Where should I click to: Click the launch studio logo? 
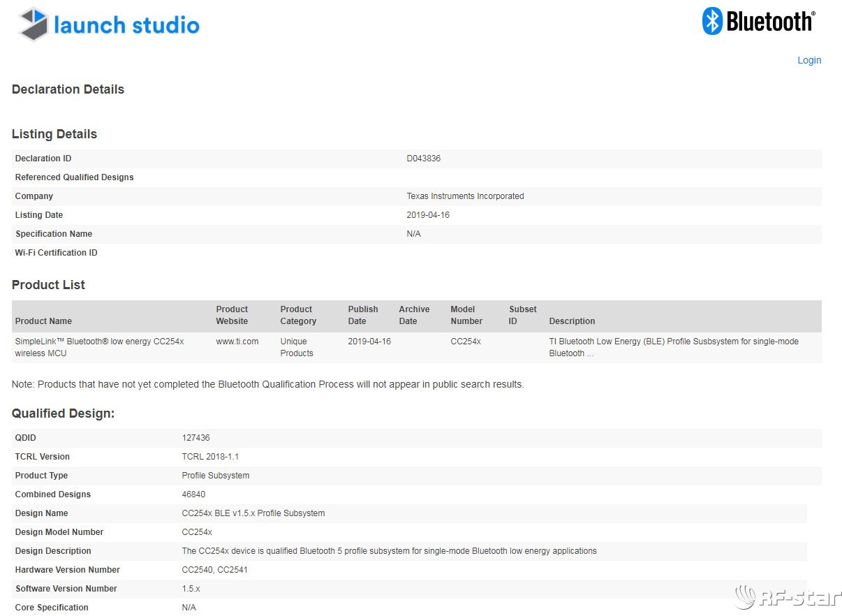(x=109, y=25)
